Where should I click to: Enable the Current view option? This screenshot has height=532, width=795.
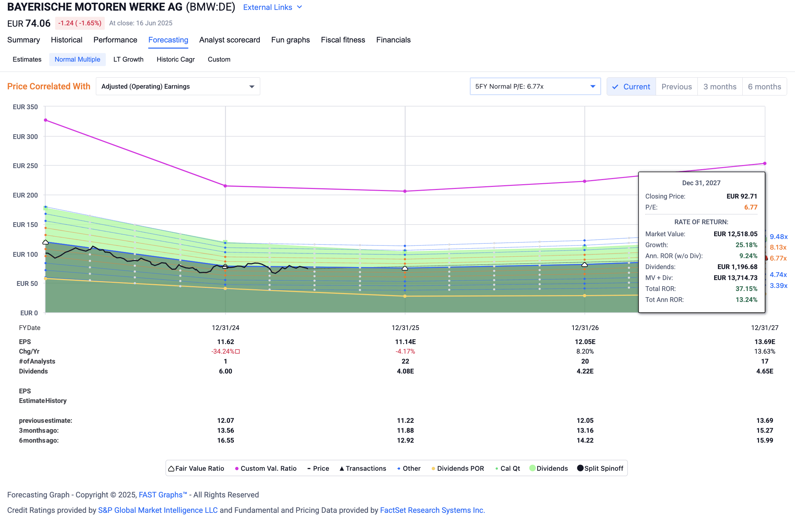pyautogui.click(x=631, y=86)
